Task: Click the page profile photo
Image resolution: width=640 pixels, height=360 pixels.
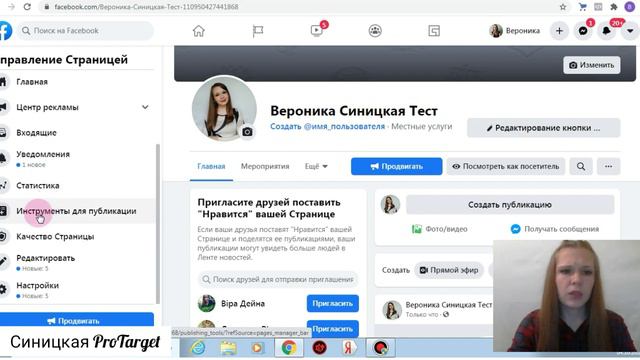Action: click(x=224, y=108)
